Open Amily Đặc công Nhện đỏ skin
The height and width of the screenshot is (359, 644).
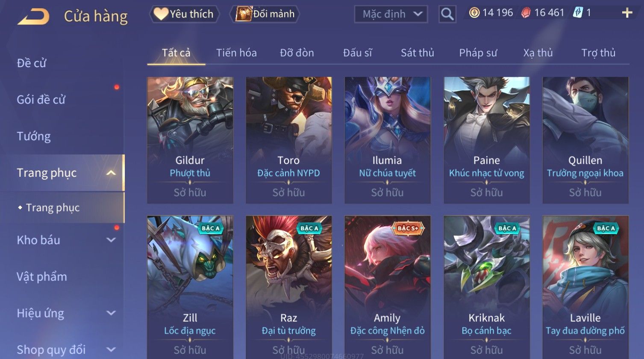click(387, 287)
